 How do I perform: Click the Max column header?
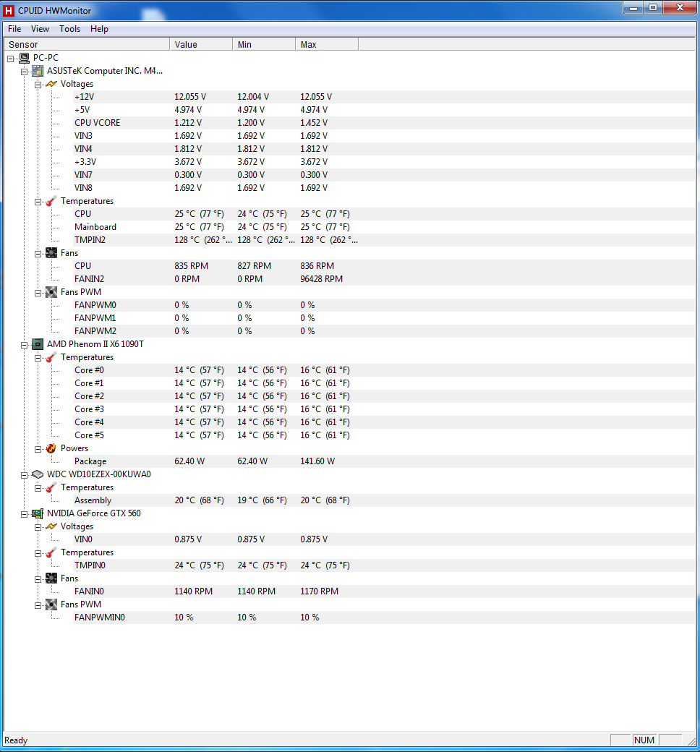[327, 44]
